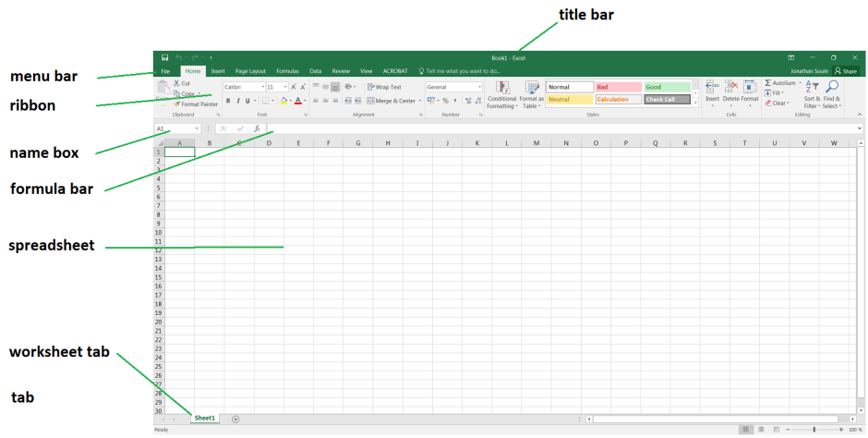The image size is (868, 438).
Task: Apply the Calculation cell style
Action: pos(619,100)
